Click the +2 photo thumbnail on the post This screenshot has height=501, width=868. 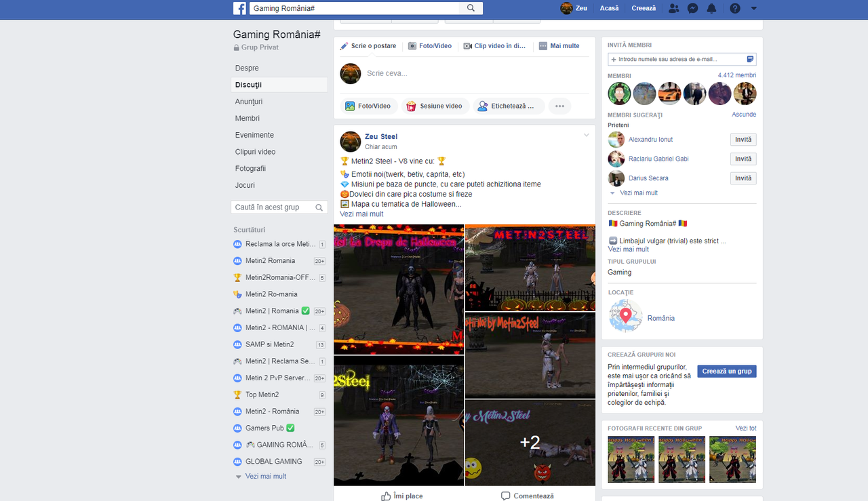point(530,443)
